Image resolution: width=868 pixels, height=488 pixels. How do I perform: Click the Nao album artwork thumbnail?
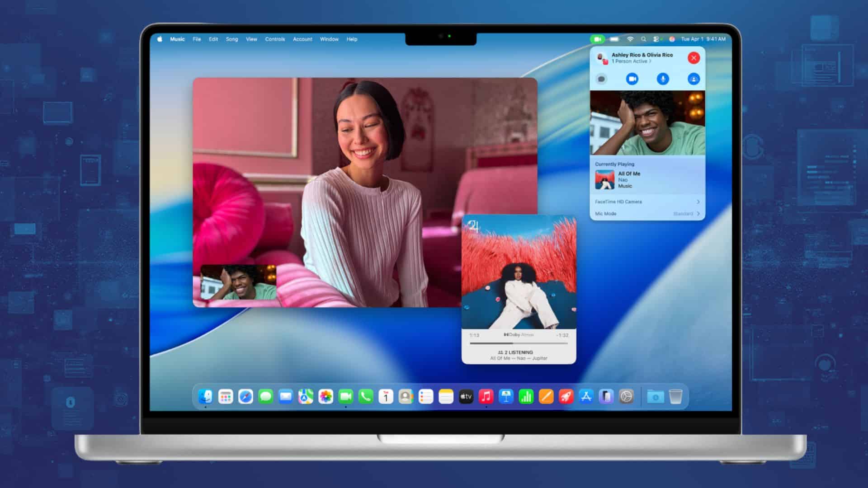(605, 180)
